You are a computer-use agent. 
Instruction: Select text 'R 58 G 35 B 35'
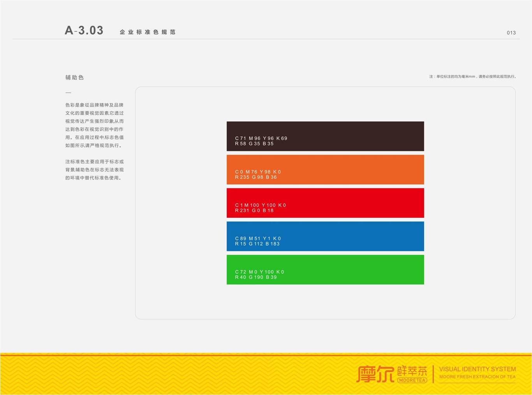click(254, 144)
